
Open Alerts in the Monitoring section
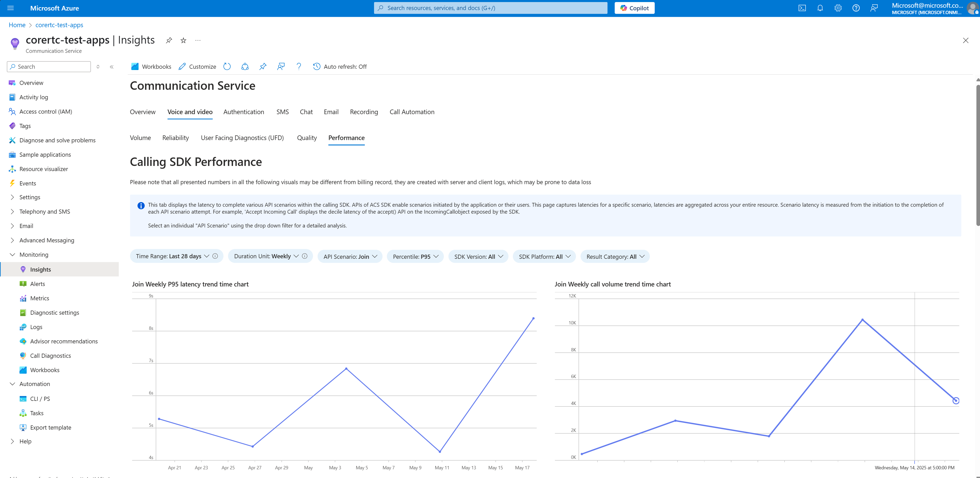coord(37,284)
